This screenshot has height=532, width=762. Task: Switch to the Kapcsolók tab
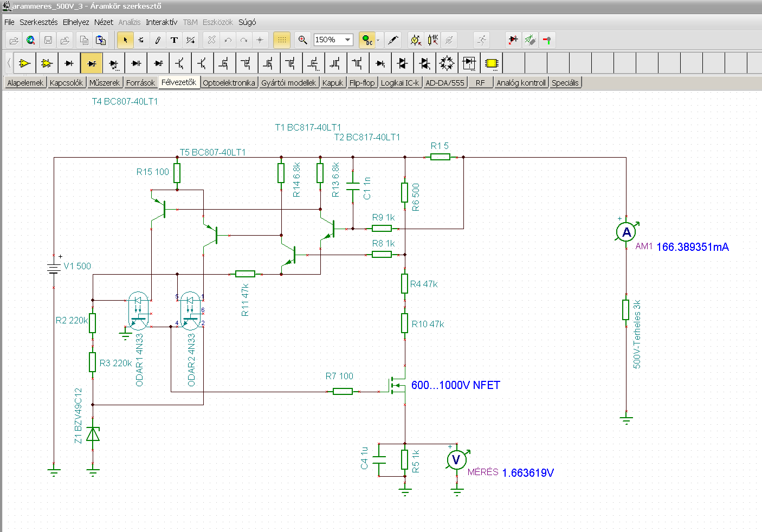pyautogui.click(x=66, y=83)
